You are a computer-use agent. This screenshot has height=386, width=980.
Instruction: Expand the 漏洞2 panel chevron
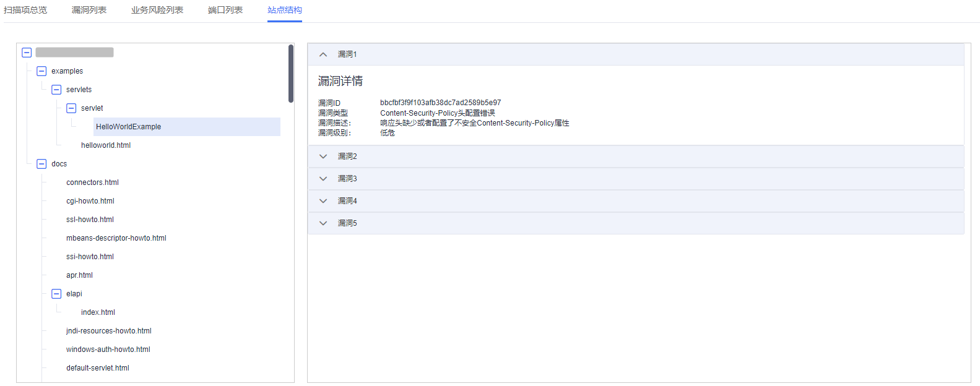(x=323, y=157)
